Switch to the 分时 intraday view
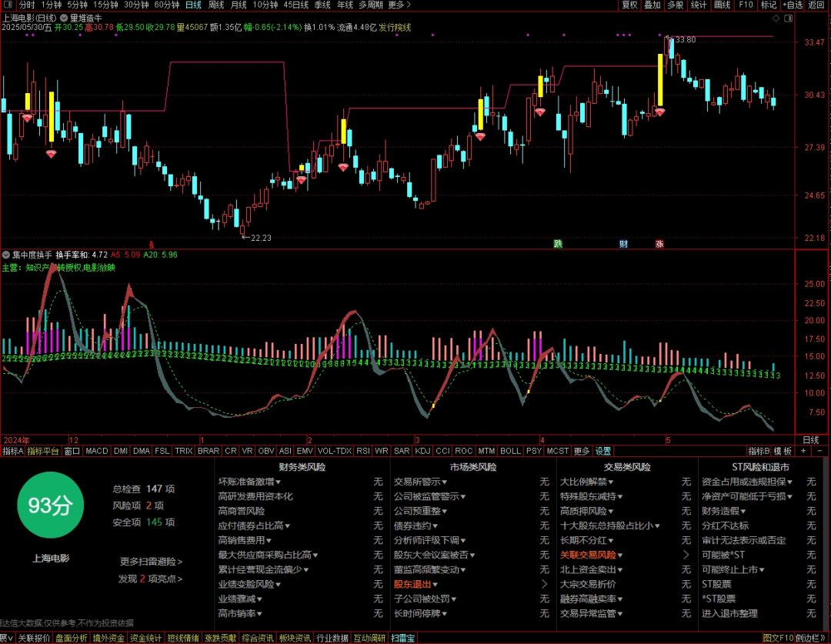 [26, 5]
